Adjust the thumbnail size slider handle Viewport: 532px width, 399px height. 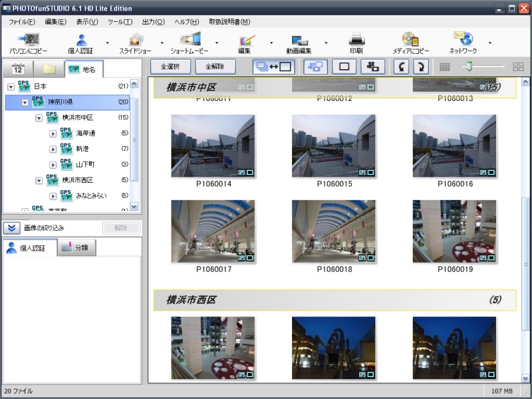469,66
